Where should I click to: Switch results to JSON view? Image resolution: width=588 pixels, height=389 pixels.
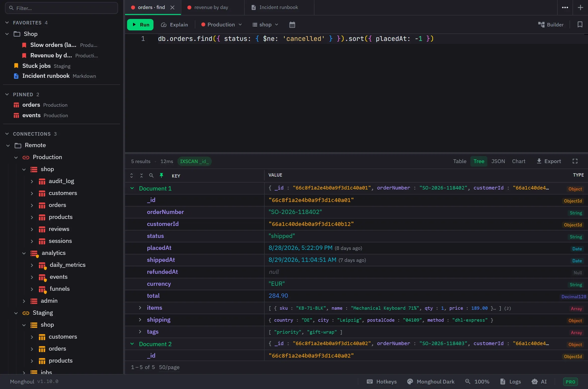coord(498,161)
